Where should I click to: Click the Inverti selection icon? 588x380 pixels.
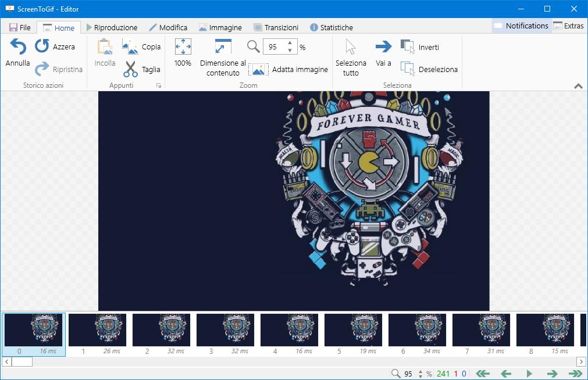(x=408, y=47)
